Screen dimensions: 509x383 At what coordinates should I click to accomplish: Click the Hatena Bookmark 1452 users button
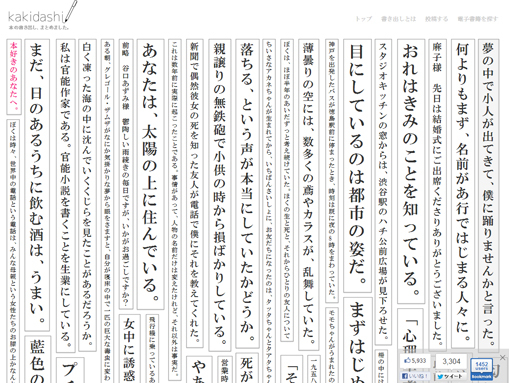point(481,369)
